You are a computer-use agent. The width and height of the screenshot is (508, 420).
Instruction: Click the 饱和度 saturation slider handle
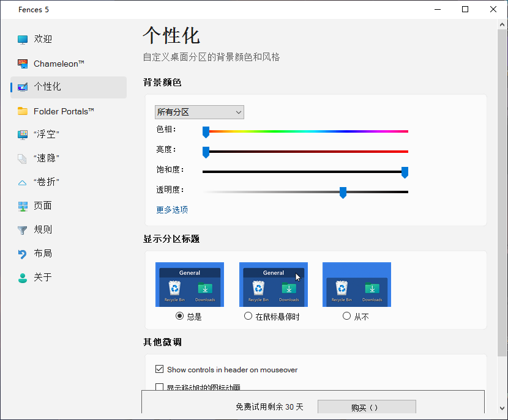405,172
